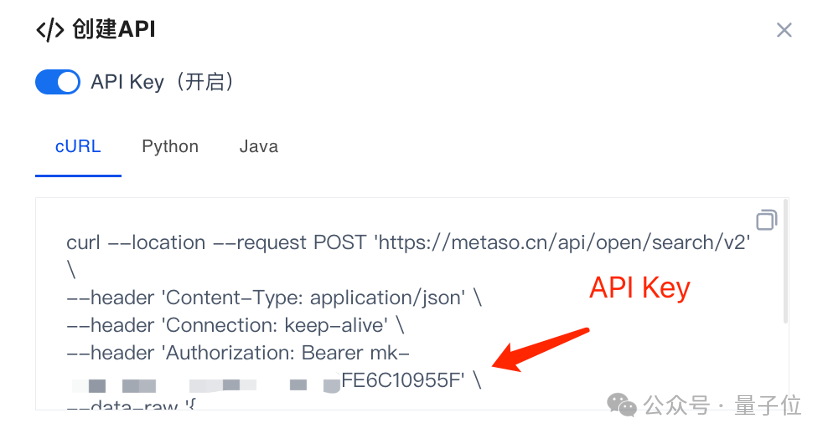Click the Content-Type application/json line
The height and width of the screenshot is (438, 828).
(x=274, y=297)
